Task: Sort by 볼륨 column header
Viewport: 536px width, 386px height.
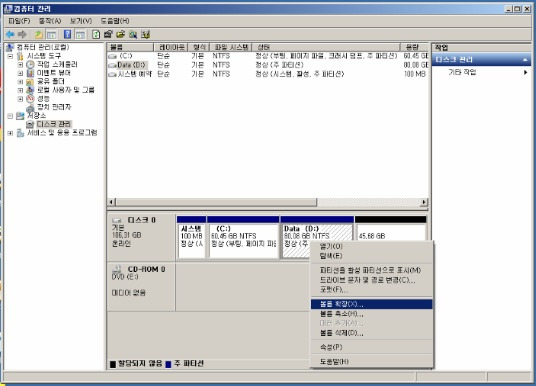Action: pyautogui.click(x=130, y=47)
